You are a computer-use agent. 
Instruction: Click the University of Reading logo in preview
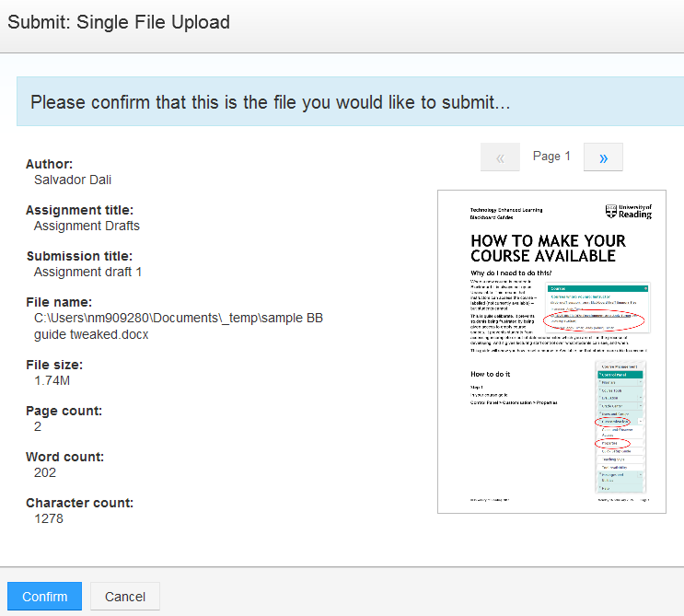[x=629, y=212]
